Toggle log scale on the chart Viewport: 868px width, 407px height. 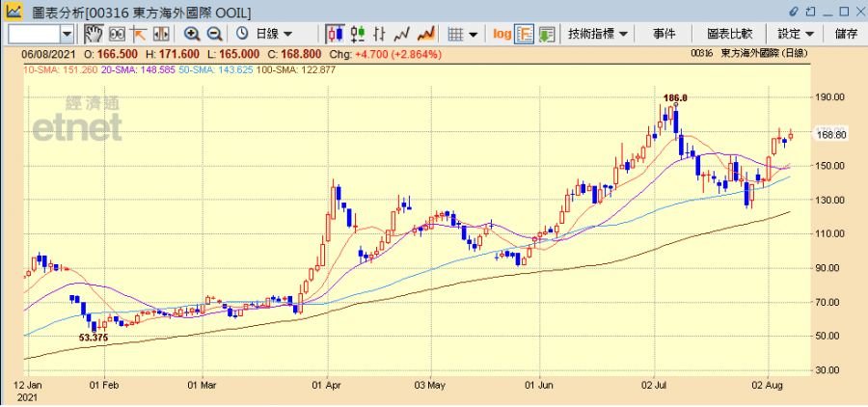(x=502, y=34)
